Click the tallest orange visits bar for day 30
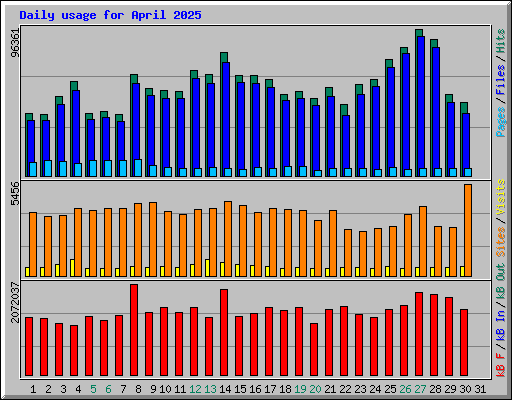 click(x=468, y=230)
